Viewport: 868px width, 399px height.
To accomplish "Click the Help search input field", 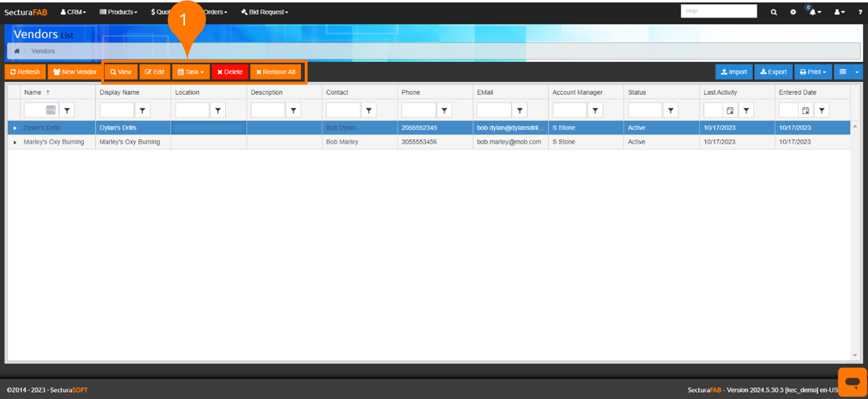I will point(718,11).
